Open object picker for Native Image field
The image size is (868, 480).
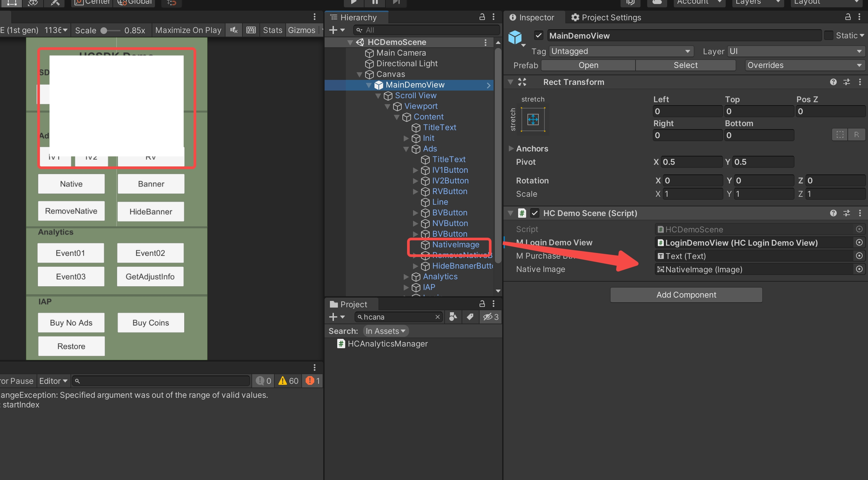(x=860, y=269)
